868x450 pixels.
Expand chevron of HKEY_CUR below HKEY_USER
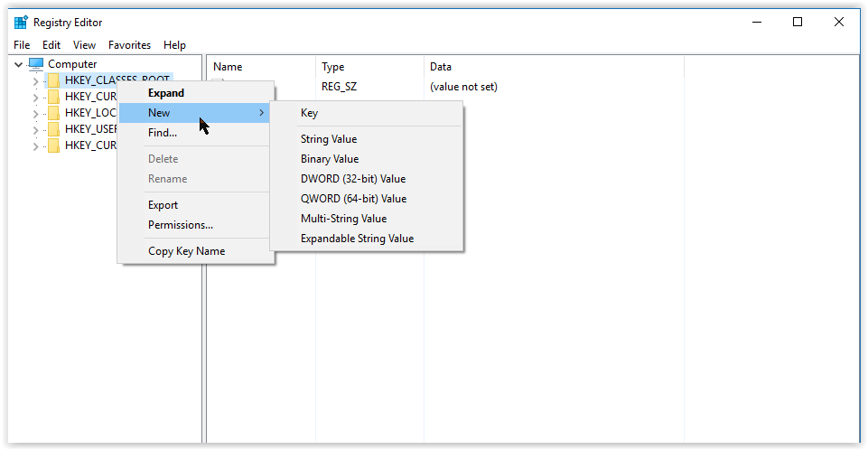click(35, 146)
